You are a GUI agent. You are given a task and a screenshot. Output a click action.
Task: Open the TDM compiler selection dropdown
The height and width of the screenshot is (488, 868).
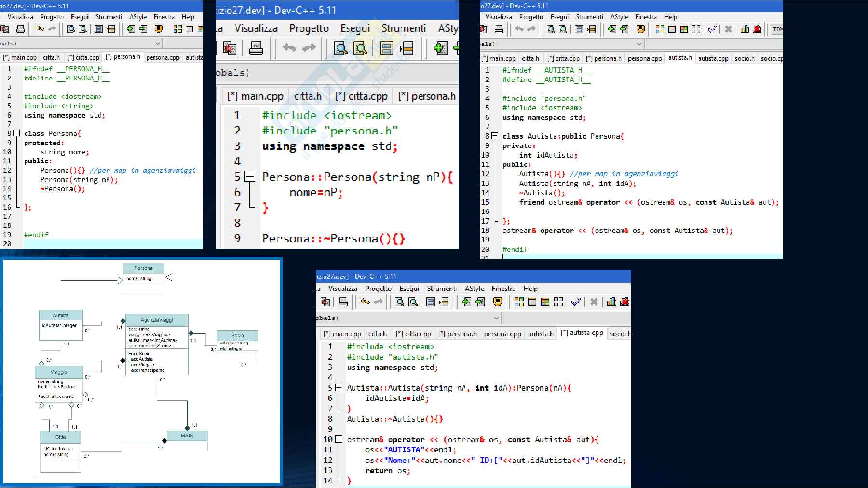point(777,29)
